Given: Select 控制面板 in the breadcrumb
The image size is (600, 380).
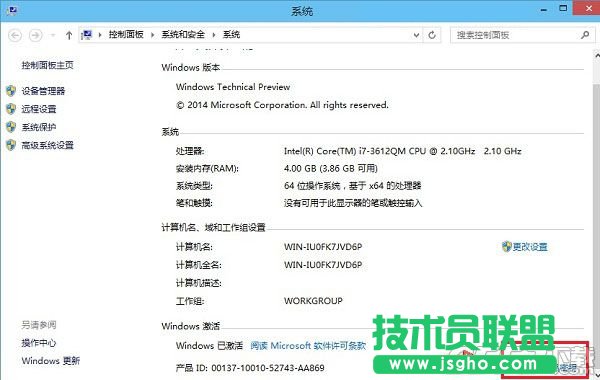Looking at the screenshot, I should coord(126,34).
